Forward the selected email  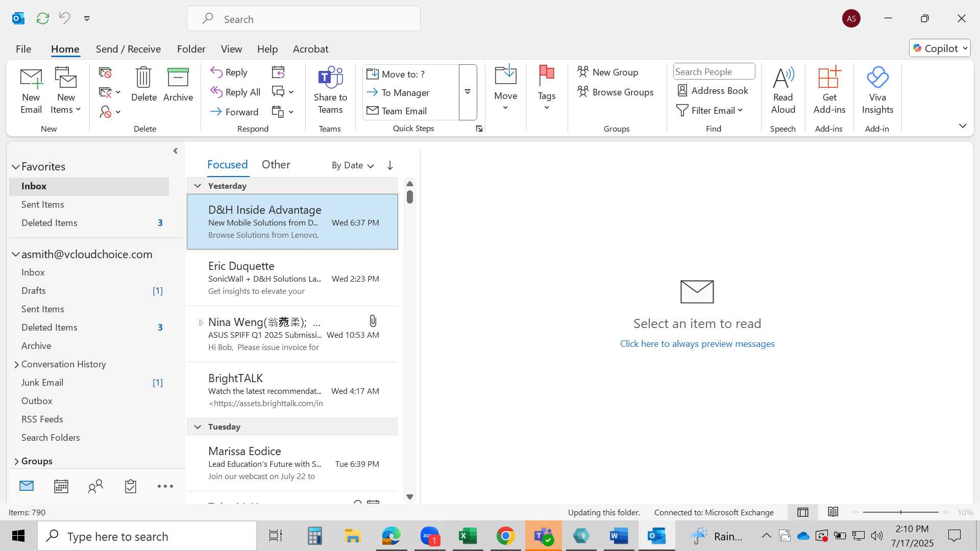click(234, 112)
